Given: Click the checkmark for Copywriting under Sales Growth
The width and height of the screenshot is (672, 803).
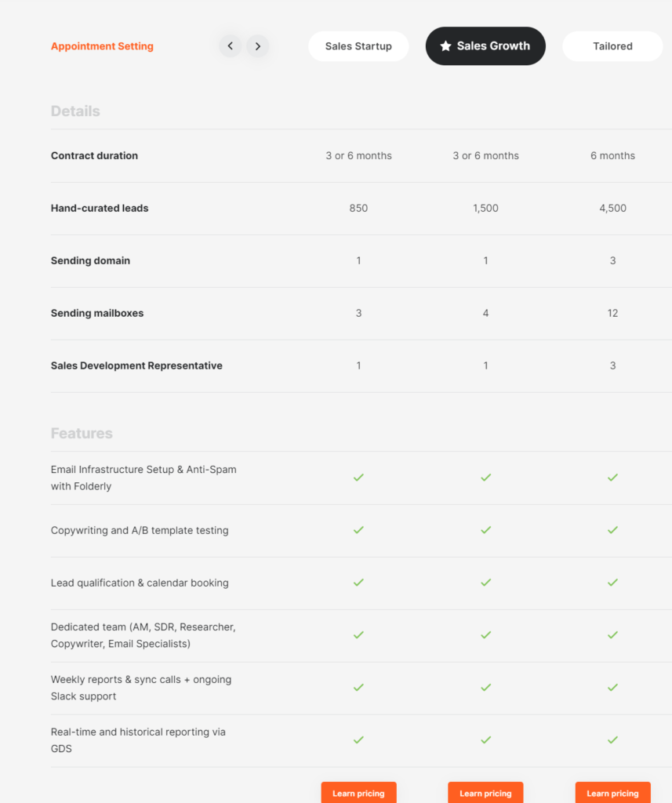Looking at the screenshot, I should click(x=485, y=530).
